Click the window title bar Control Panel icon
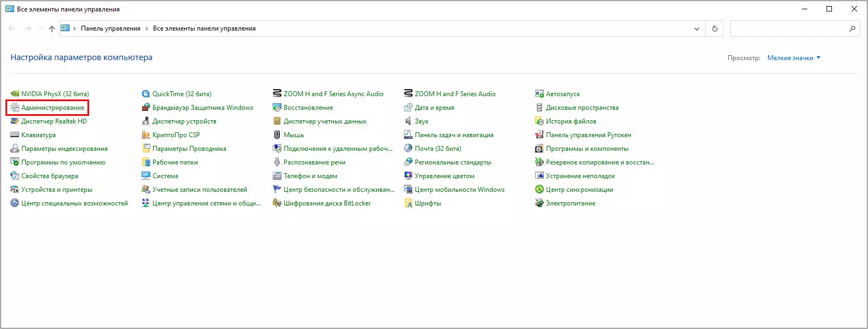 coord(10,9)
